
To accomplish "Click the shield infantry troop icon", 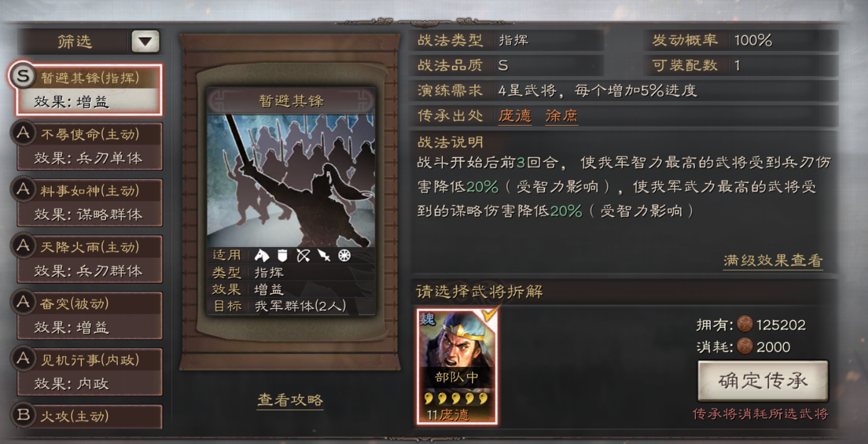I will tap(283, 255).
